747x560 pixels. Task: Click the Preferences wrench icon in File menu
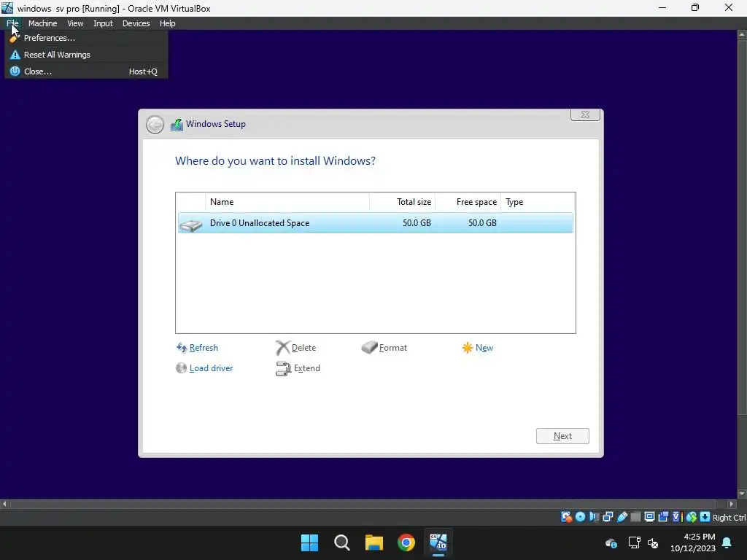[x=15, y=38]
